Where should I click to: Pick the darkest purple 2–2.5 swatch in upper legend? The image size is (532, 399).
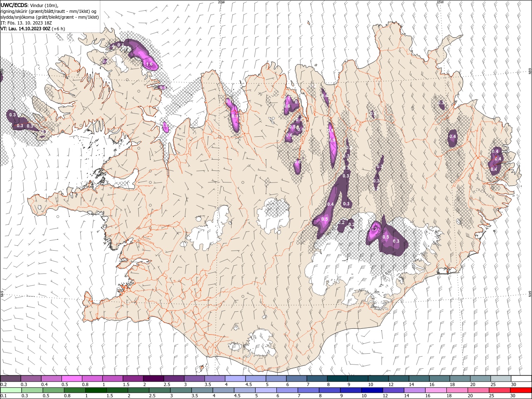click(x=153, y=379)
